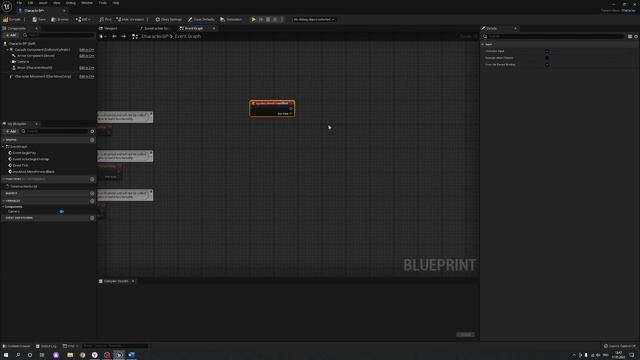This screenshot has height=360, width=640.
Task: Click the Camera variable type pill
Action: tap(62, 211)
